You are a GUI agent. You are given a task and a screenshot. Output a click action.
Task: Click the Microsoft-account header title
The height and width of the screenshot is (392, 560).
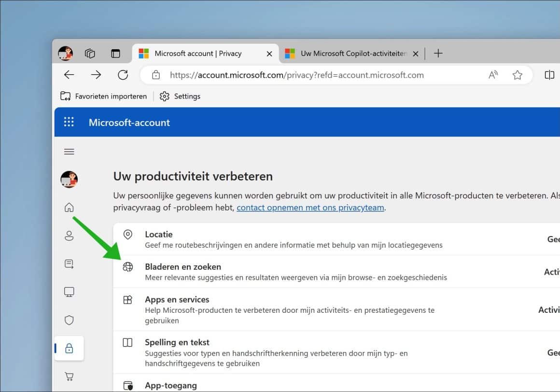[129, 123]
